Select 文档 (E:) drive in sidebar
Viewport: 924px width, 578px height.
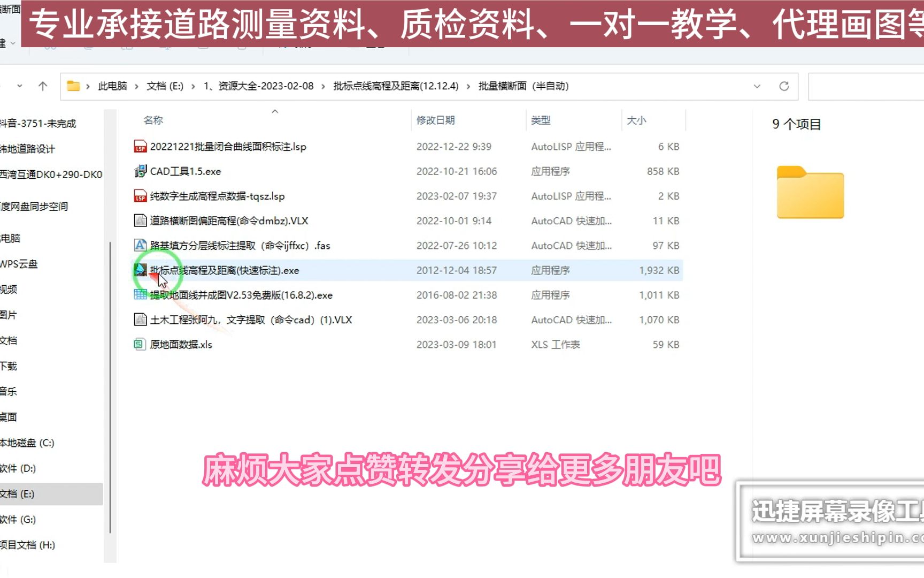(x=51, y=494)
